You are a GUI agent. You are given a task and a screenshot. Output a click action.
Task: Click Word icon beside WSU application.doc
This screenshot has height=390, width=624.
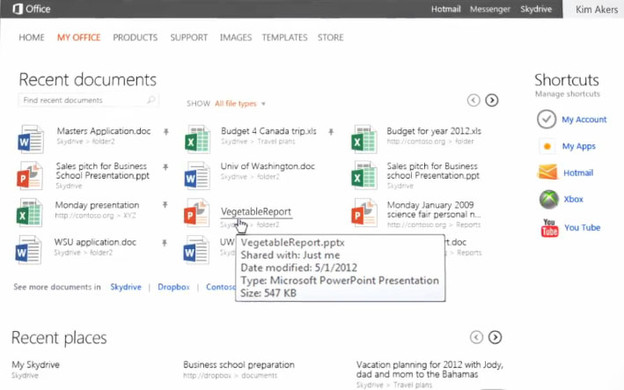28,250
